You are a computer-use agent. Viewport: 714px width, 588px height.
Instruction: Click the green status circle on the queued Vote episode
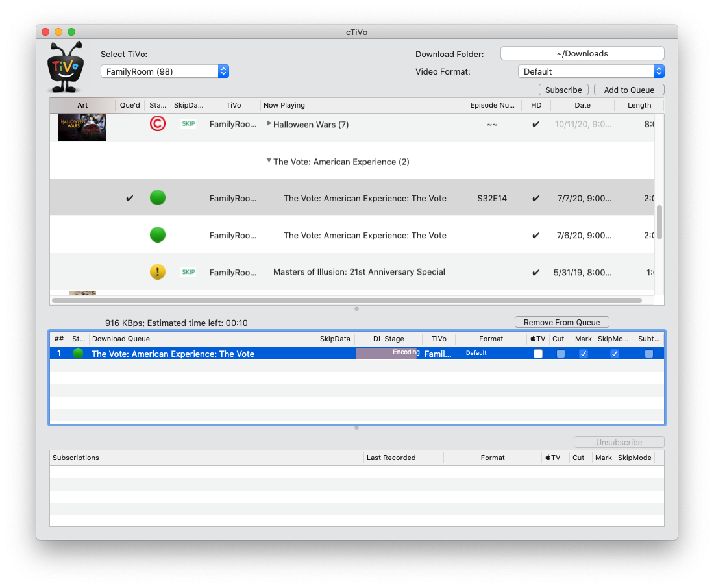pyautogui.click(x=157, y=198)
